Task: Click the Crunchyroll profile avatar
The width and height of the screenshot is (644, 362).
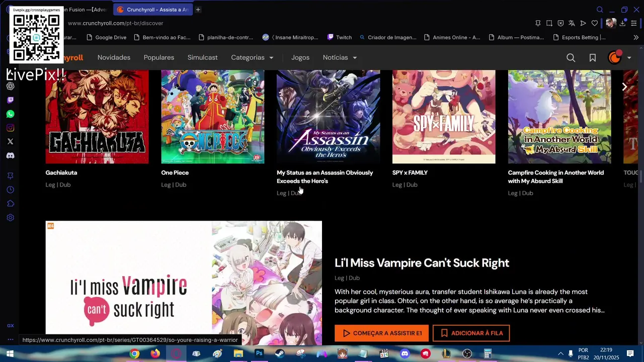Action: [615, 57]
